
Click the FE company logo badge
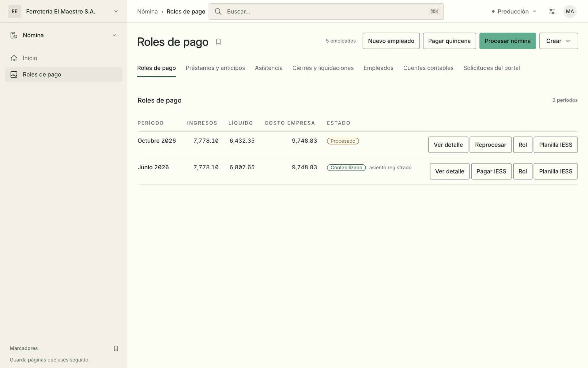point(15,11)
